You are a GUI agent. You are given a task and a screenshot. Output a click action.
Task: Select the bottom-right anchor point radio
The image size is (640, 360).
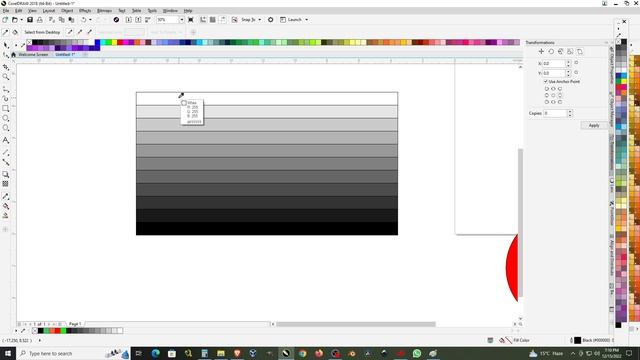point(560,102)
